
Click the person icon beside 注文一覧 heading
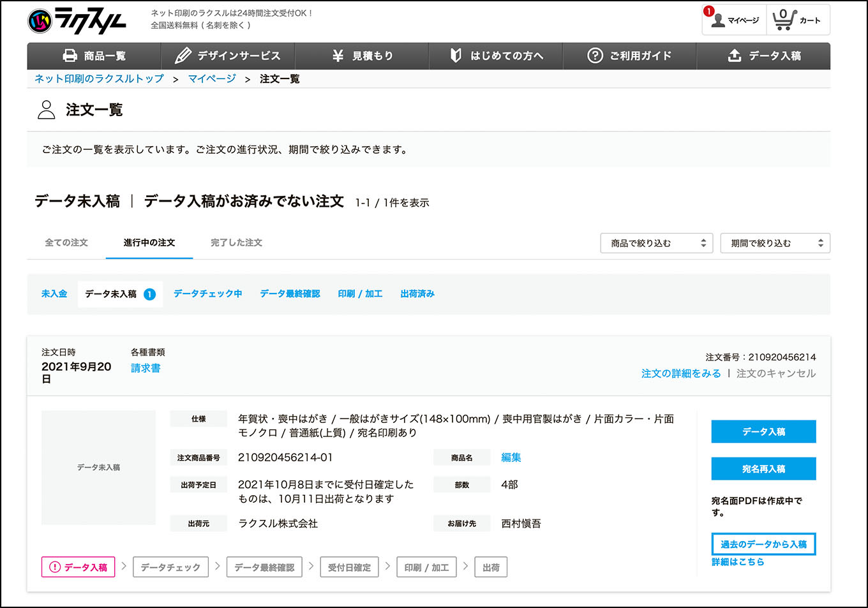[x=46, y=110]
